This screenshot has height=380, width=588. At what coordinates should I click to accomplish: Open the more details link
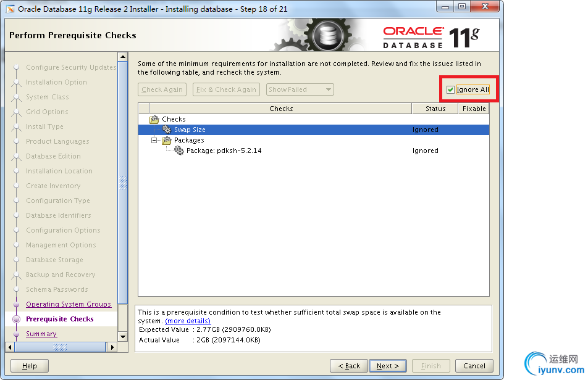coord(188,321)
